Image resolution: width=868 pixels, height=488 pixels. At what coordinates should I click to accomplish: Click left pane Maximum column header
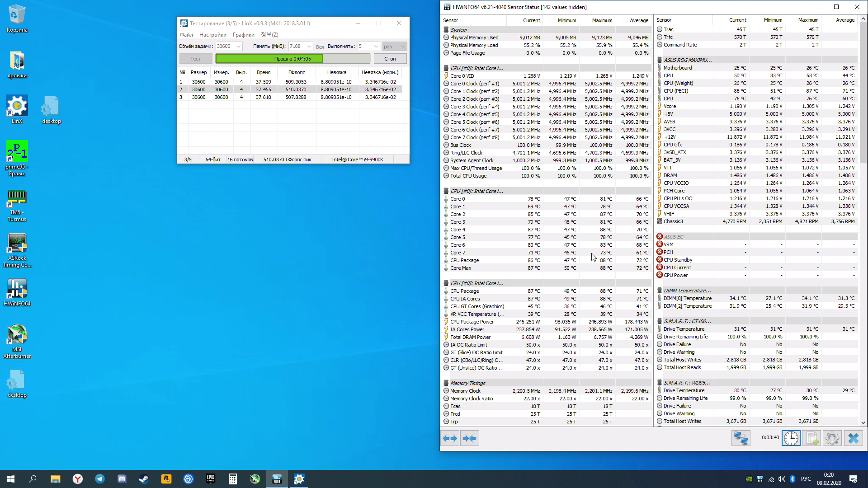tap(597, 20)
